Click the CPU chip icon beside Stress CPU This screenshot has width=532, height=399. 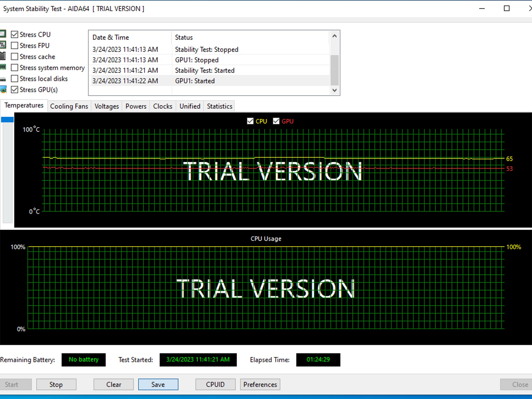click(x=3, y=34)
